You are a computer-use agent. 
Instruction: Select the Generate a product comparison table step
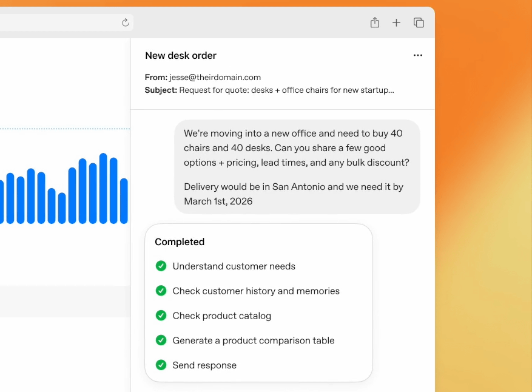(x=254, y=340)
